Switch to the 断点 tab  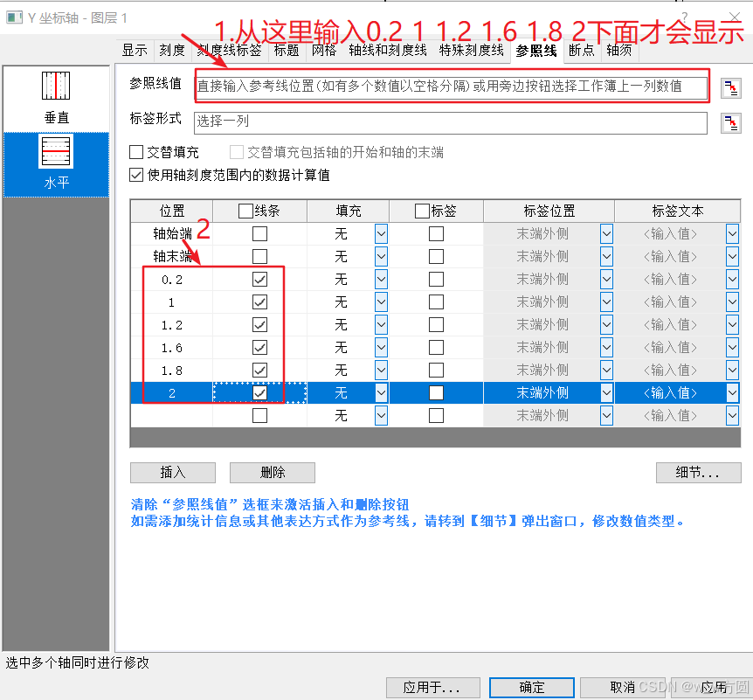pos(582,50)
